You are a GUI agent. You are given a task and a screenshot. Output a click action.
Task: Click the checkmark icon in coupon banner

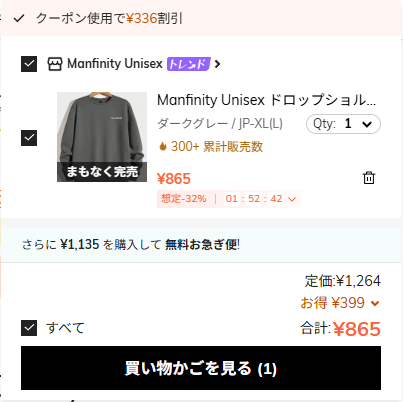(19, 18)
